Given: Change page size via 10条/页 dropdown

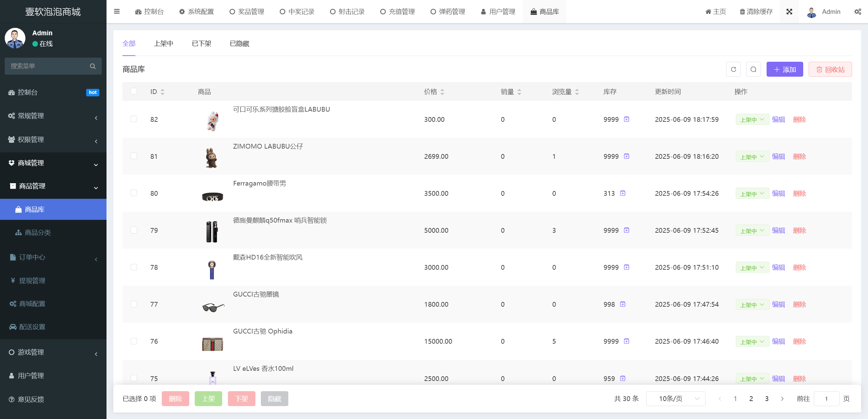Looking at the screenshot, I should (675, 398).
